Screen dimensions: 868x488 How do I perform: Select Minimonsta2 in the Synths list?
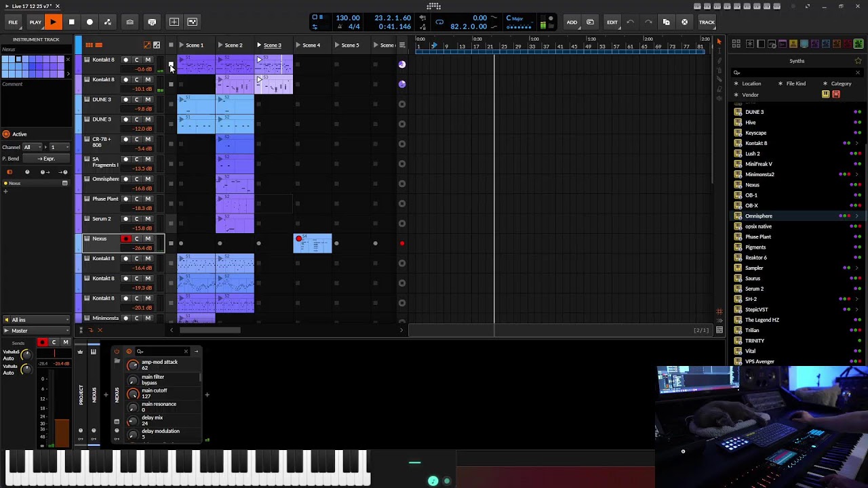(759, 174)
